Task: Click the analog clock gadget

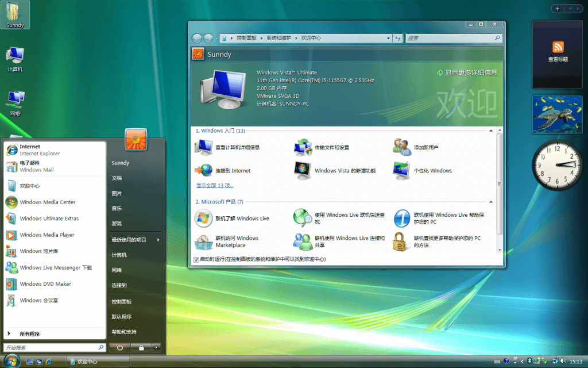Action: 557,164
